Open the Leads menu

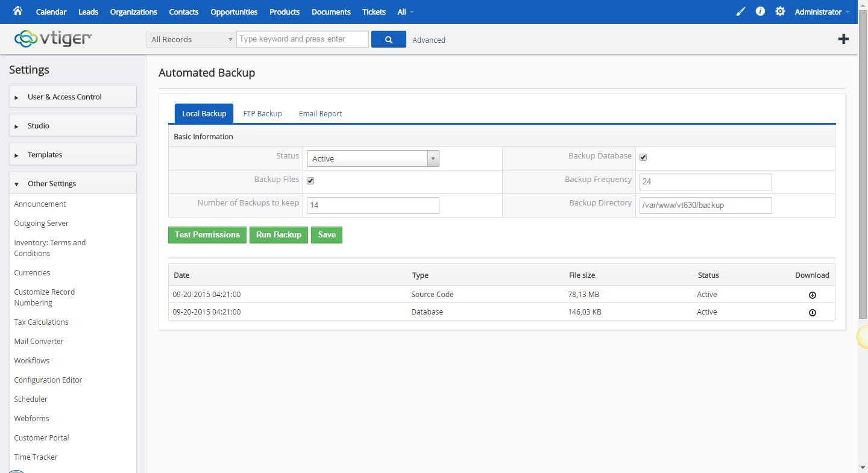pyautogui.click(x=88, y=12)
